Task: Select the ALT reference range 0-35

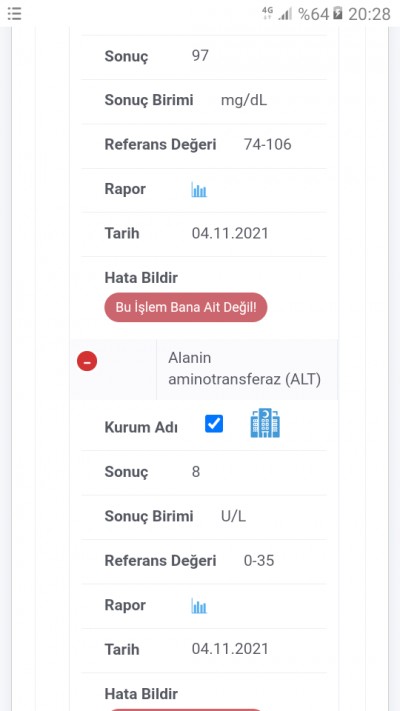Action: pos(259,561)
